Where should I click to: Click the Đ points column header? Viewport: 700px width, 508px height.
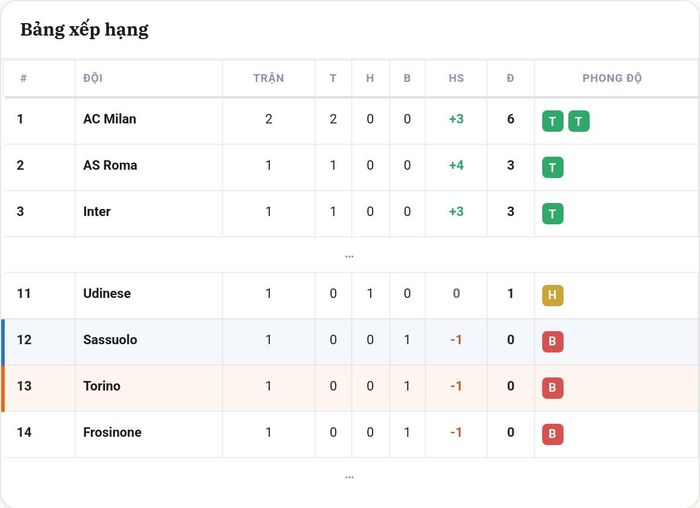tap(510, 78)
